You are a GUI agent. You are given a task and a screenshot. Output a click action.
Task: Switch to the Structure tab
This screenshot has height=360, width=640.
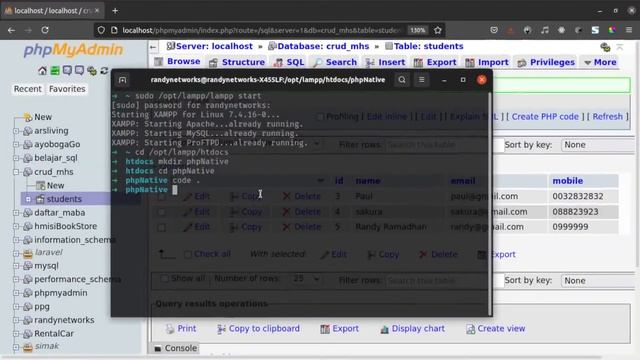[237, 62]
